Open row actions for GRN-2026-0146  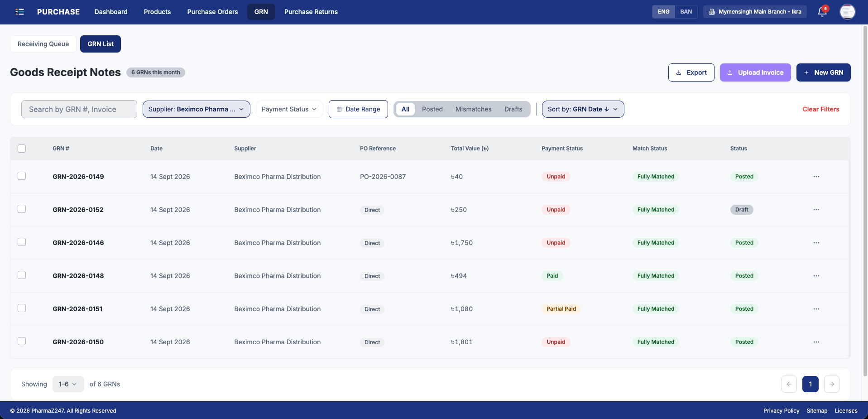pyautogui.click(x=816, y=243)
